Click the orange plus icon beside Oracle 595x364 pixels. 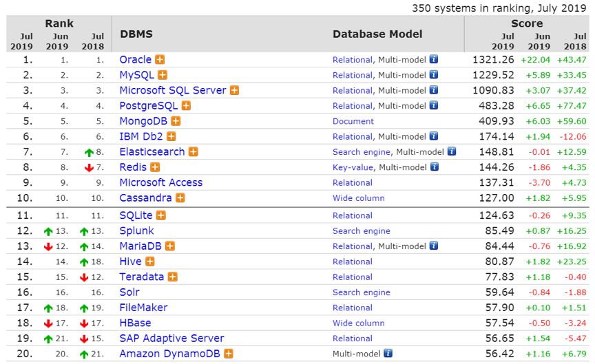point(160,60)
